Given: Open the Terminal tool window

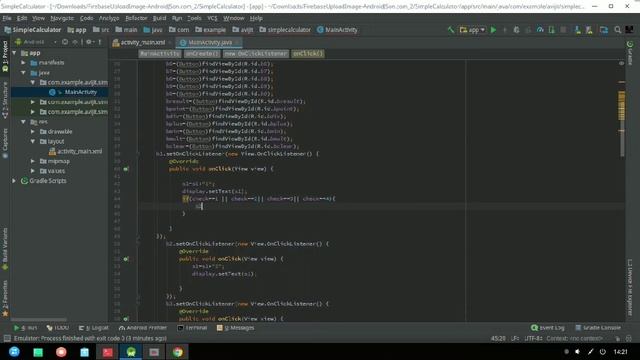Looking at the screenshot, I should click(192, 328).
